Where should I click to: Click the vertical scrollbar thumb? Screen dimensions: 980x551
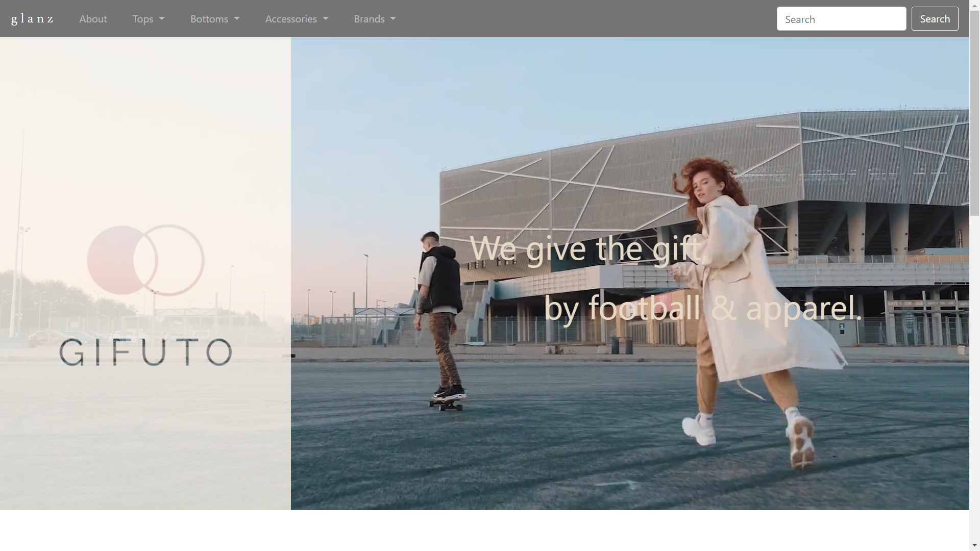(x=974, y=112)
